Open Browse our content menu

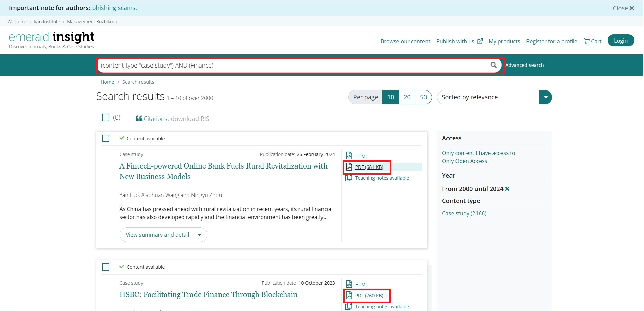(405, 41)
